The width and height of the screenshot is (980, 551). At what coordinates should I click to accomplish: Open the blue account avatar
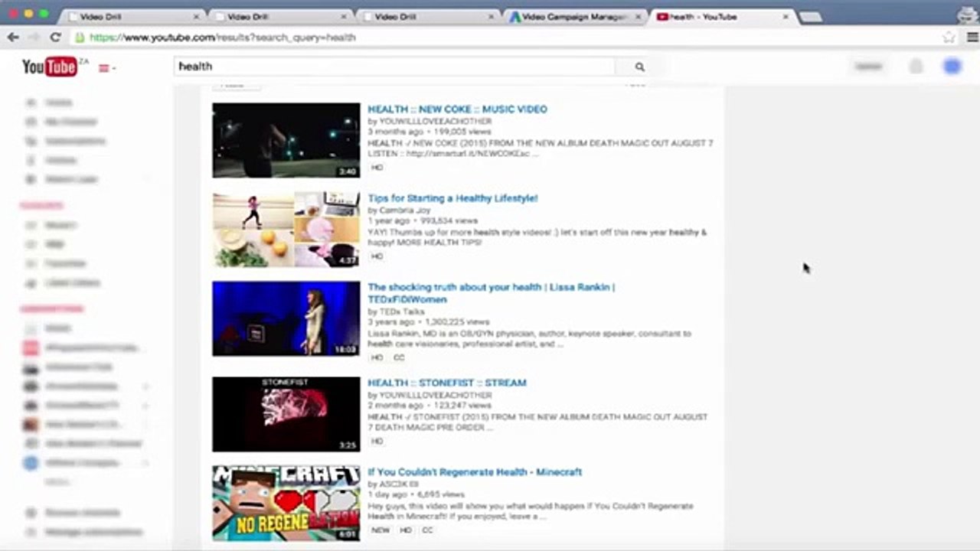[x=952, y=67]
